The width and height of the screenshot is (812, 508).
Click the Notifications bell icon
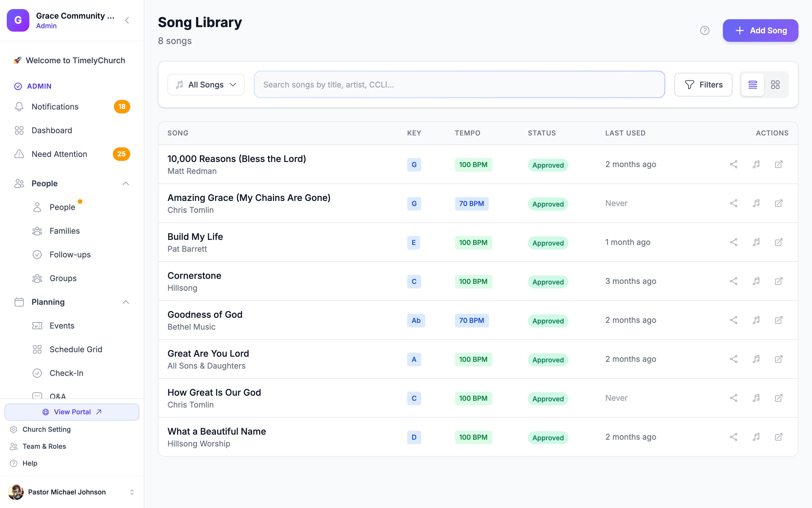[19, 106]
